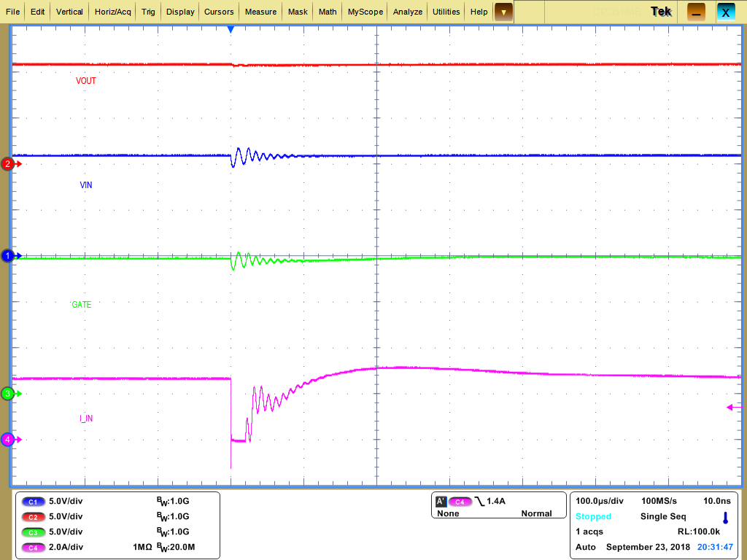The image size is (747, 560).
Task: Open the Edit menu
Action: 38,12
